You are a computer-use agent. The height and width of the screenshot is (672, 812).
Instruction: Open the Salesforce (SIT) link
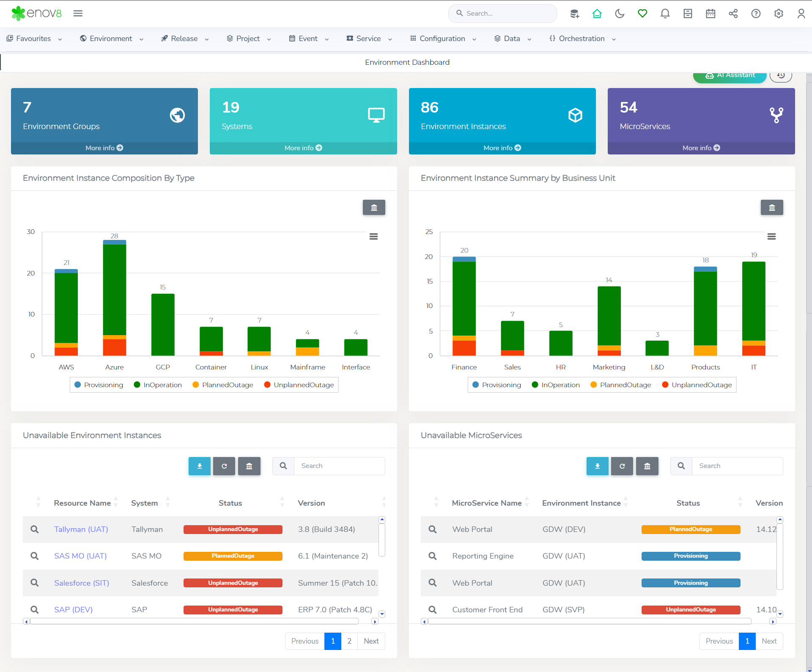coord(82,583)
